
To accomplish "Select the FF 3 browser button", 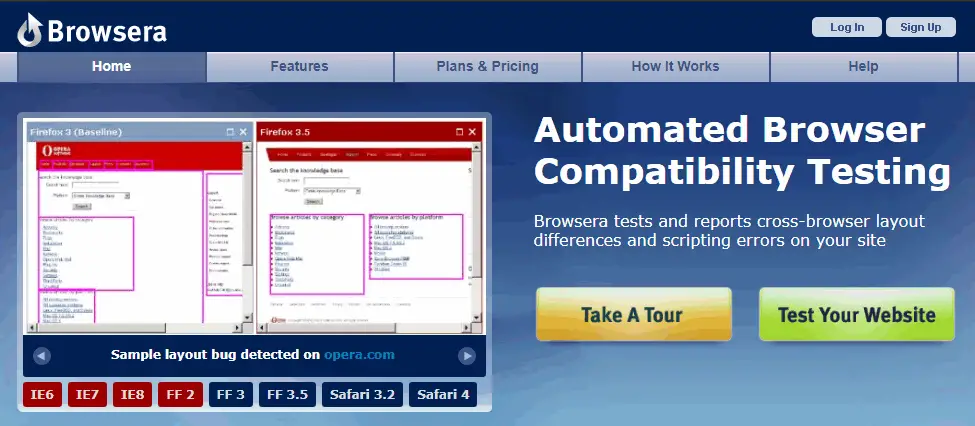I will (x=231, y=395).
